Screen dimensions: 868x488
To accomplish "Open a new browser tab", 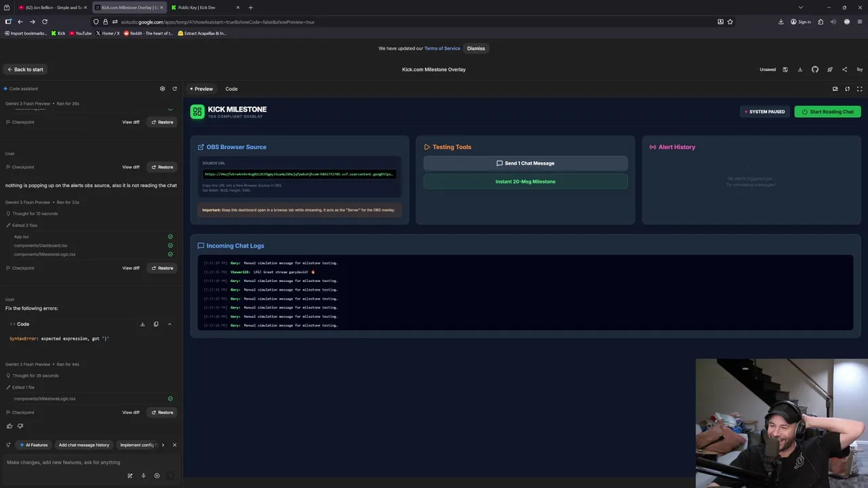I will (250, 7).
